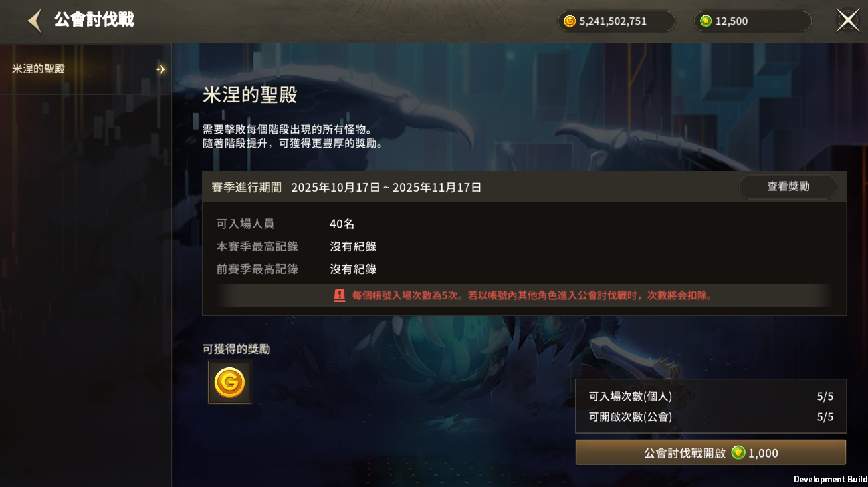Open the 查看獎勵 rewards view

788,187
